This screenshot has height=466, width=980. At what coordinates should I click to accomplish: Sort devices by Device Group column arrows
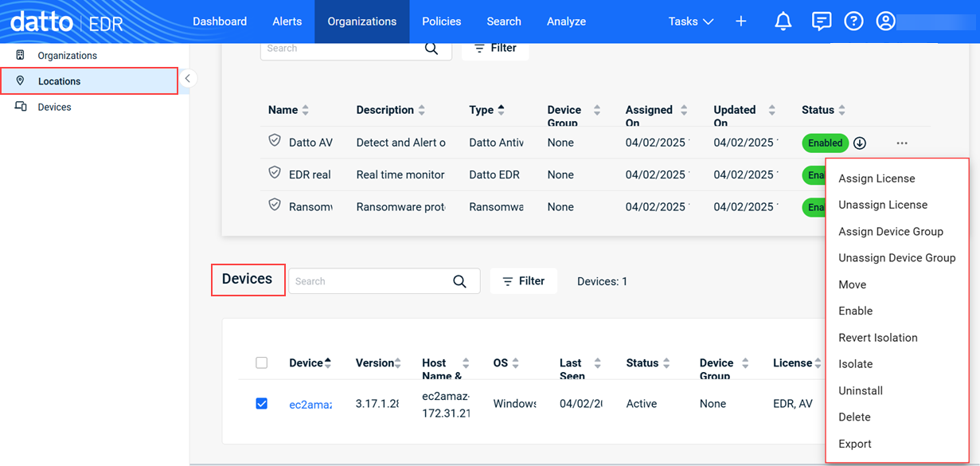click(745, 363)
